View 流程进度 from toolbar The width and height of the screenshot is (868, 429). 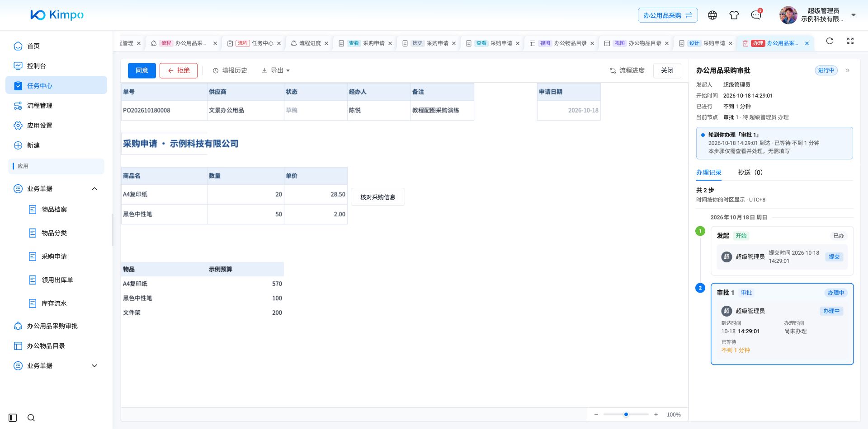click(x=627, y=70)
